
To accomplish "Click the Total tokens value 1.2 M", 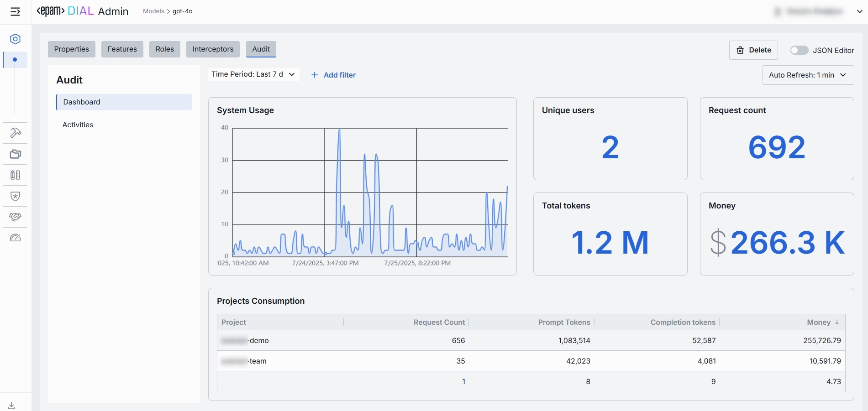I will click(610, 243).
